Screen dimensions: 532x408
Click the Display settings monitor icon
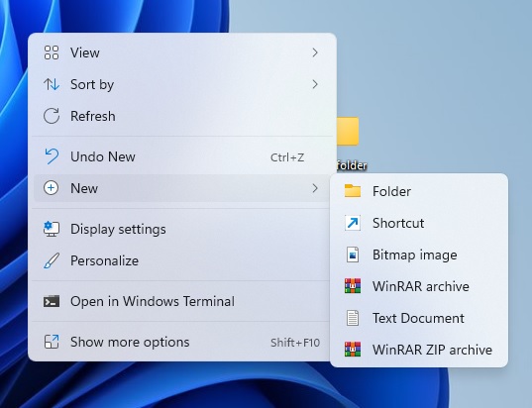[x=52, y=229]
